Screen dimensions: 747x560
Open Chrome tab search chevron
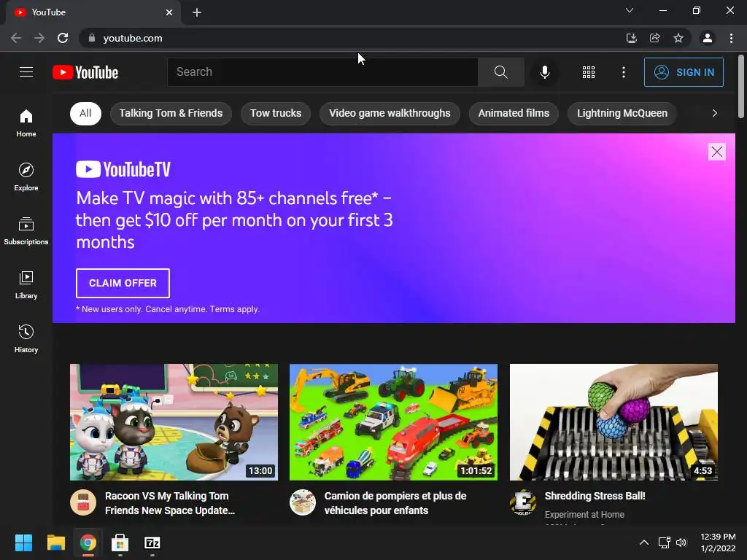coord(630,10)
